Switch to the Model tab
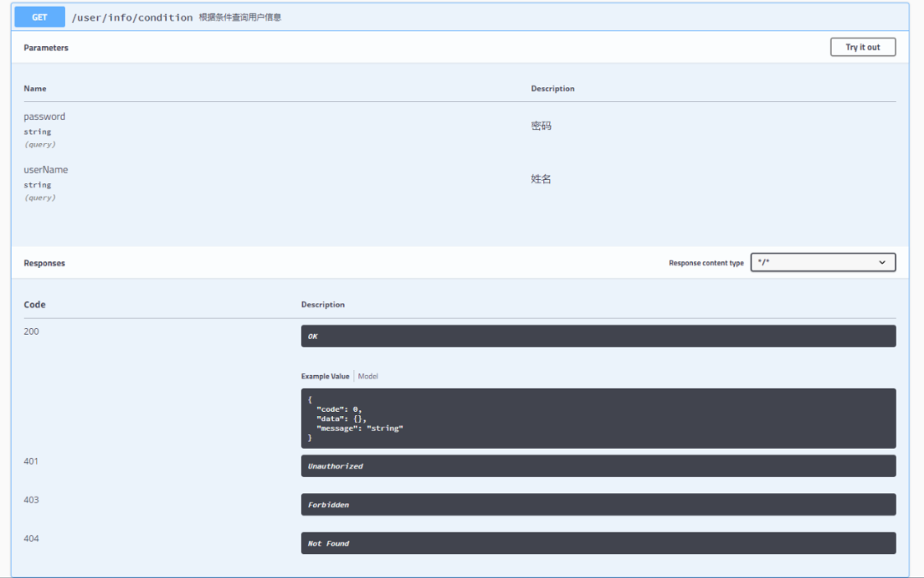This screenshot has height=578, width=924. coord(368,376)
